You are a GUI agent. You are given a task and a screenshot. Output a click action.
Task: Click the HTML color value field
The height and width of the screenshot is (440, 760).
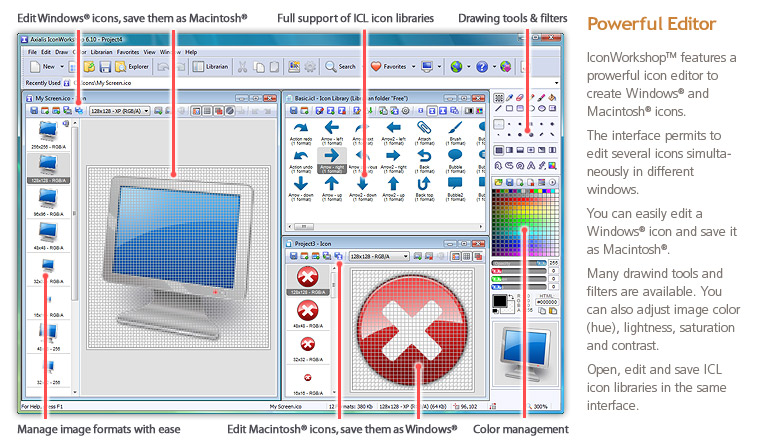(x=547, y=302)
